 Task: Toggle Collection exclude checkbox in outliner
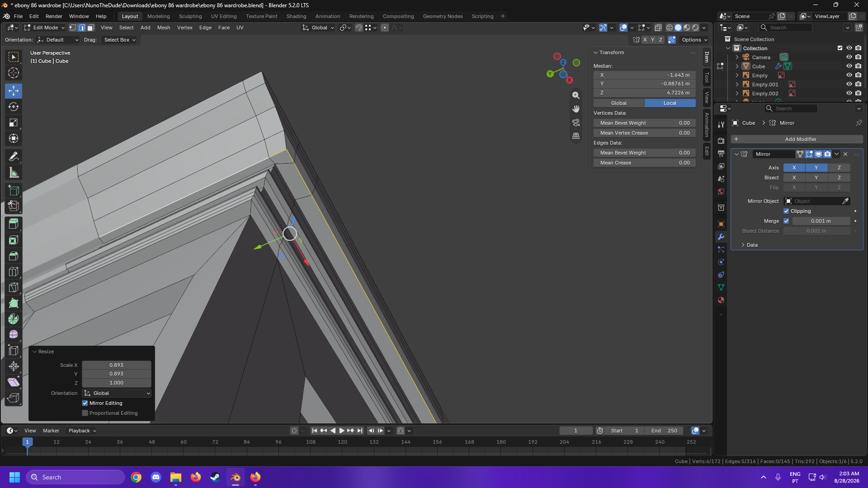[x=840, y=48]
